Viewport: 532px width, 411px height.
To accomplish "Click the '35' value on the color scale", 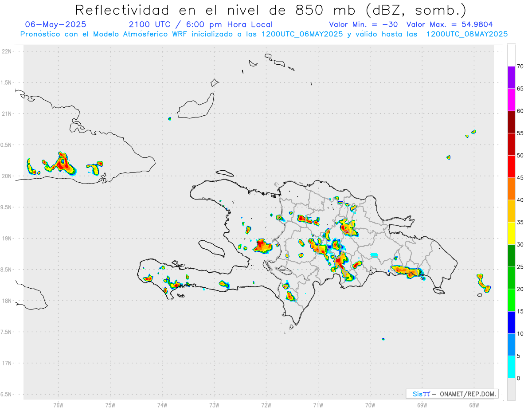I will tap(520, 222).
